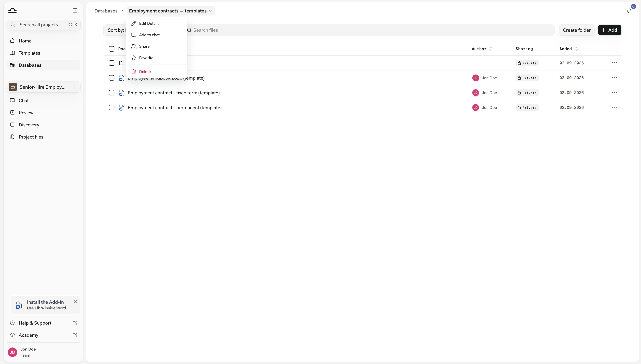Choose Share from the menu
The height and width of the screenshot is (364, 641).
point(157,46)
